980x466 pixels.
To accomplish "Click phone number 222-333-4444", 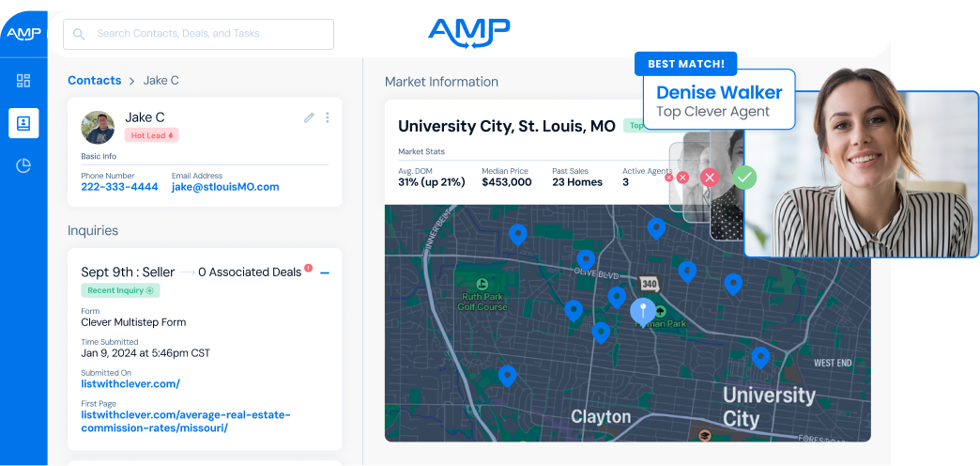I will click(x=119, y=187).
